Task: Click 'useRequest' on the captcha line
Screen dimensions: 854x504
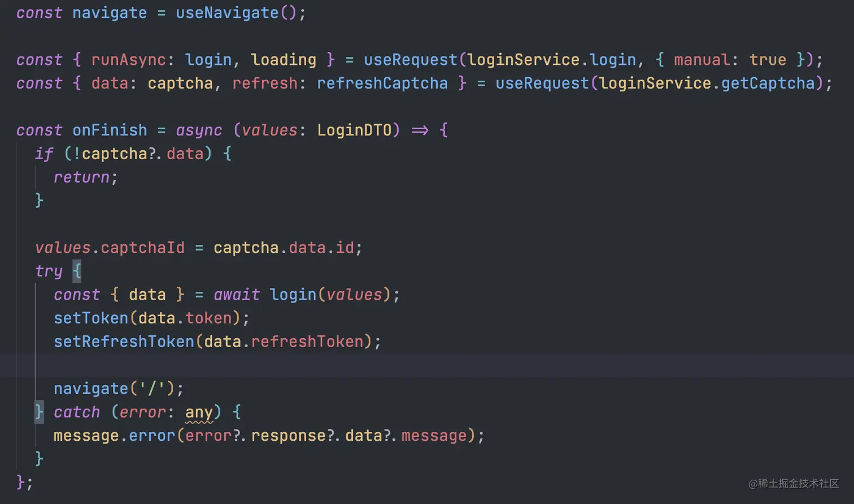Action: click(542, 84)
